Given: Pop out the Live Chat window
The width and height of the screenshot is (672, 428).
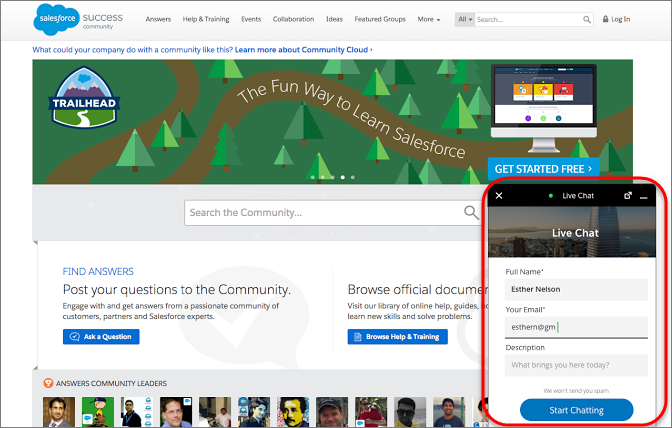Looking at the screenshot, I should [628, 196].
